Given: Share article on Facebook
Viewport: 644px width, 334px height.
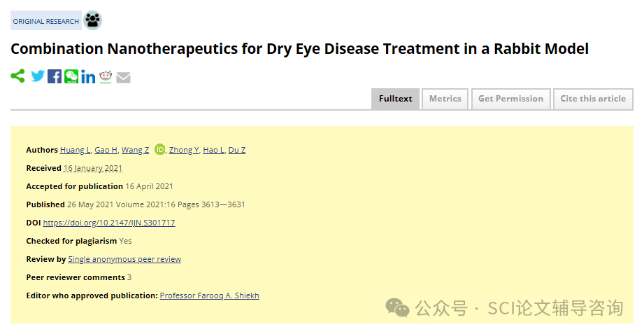Looking at the screenshot, I should point(55,76).
